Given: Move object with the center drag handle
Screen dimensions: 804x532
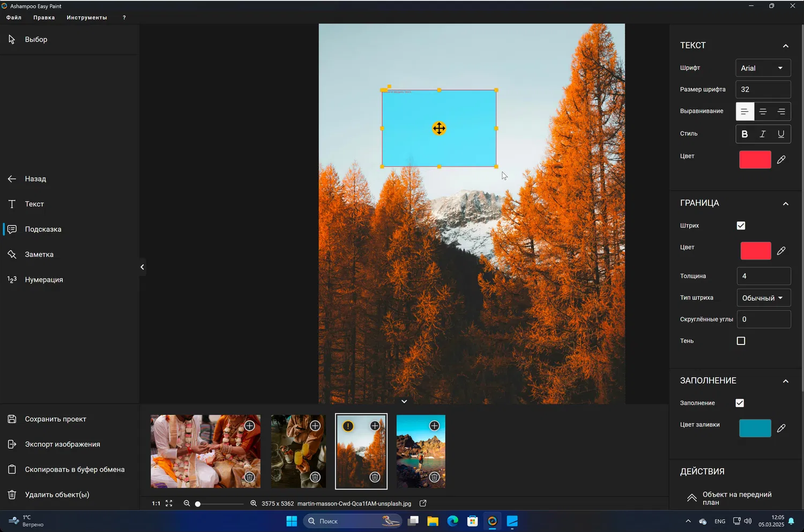Looking at the screenshot, I should (439, 129).
